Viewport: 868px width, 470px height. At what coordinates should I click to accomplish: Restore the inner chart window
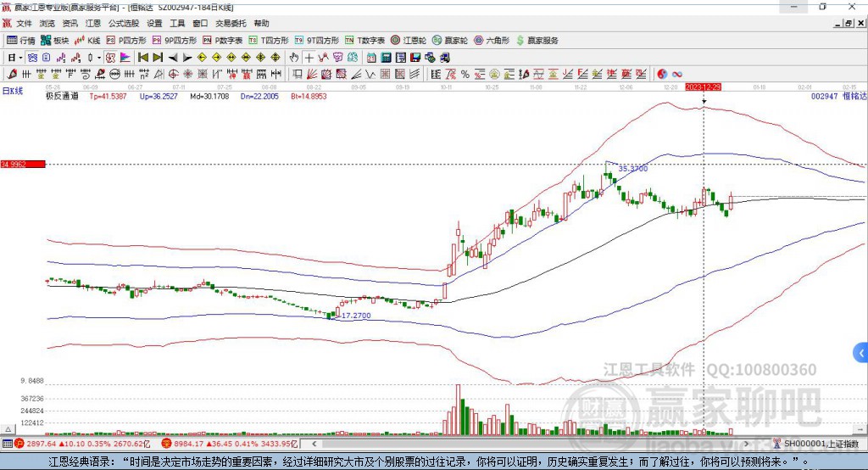(849, 23)
